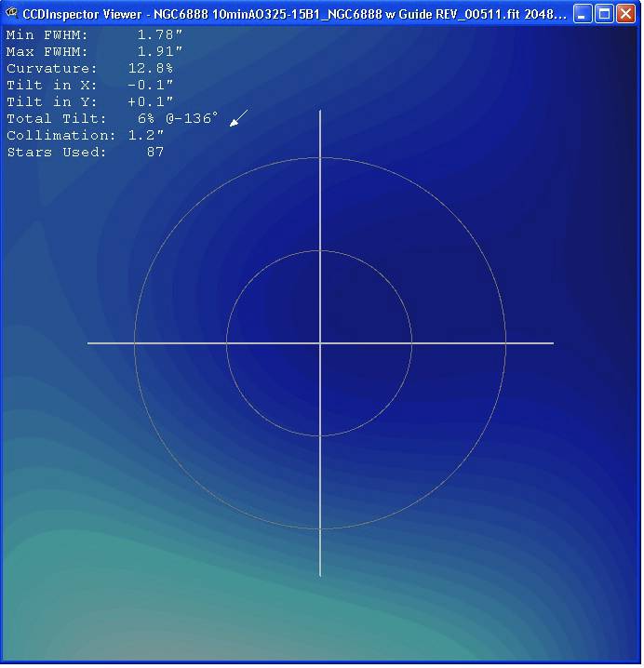644x668 pixels.
Task: Maximize the CCDInspector Viewer window
Action: [x=603, y=14]
